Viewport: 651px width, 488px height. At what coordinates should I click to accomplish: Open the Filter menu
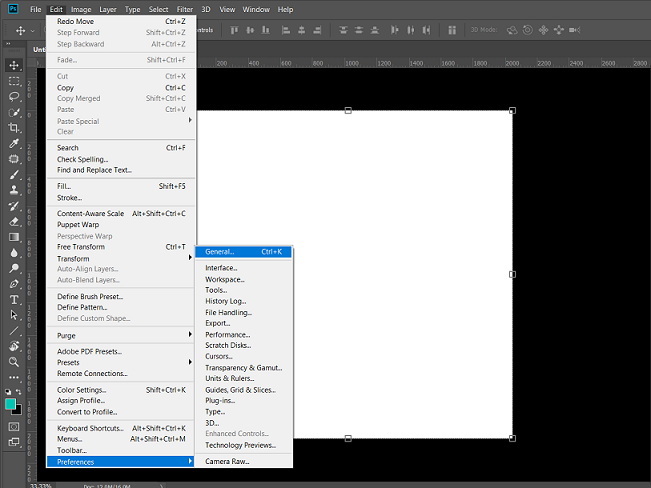pyautogui.click(x=185, y=9)
